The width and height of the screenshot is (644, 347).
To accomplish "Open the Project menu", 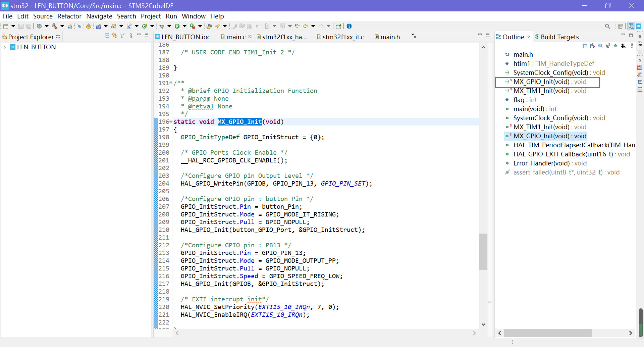I will pyautogui.click(x=151, y=16).
